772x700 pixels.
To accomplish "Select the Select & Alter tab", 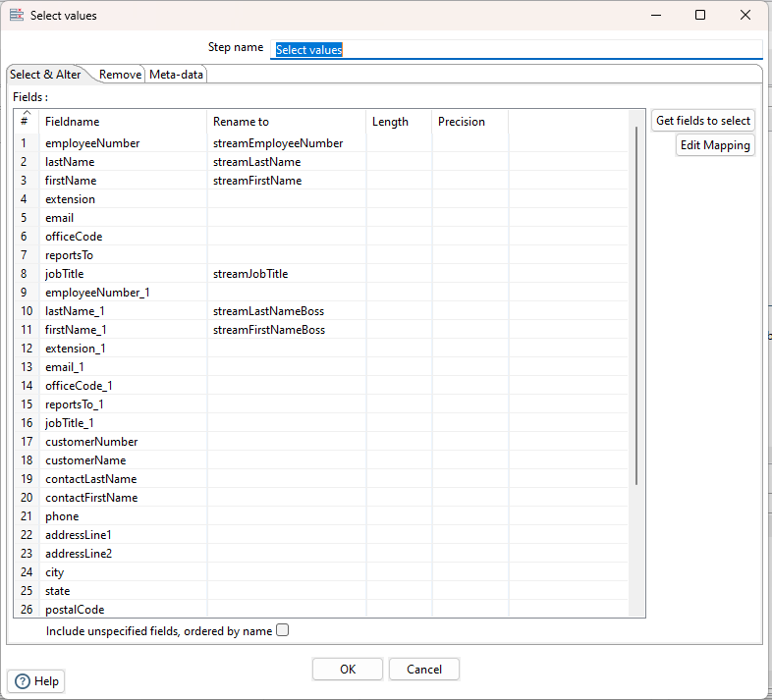I will 45,75.
